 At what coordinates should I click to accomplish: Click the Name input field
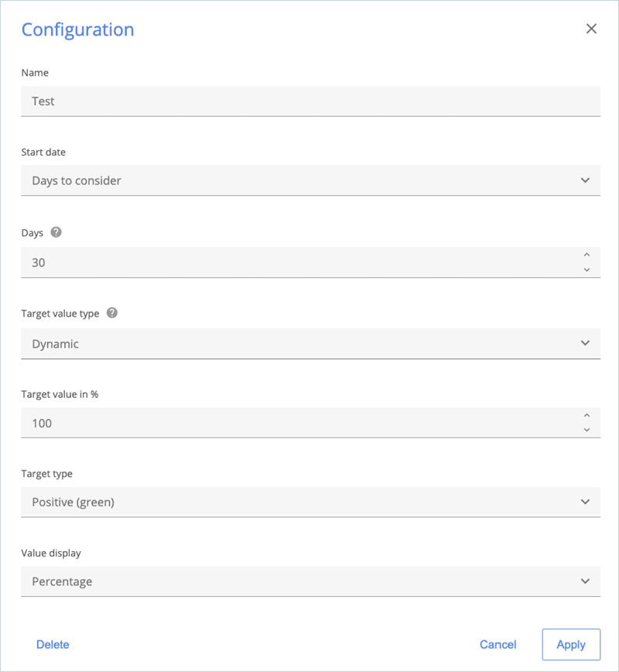(x=309, y=101)
